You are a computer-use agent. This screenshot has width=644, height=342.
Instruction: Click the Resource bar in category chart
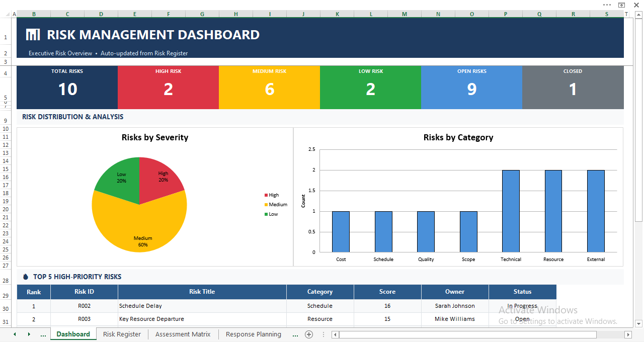click(x=553, y=211)
